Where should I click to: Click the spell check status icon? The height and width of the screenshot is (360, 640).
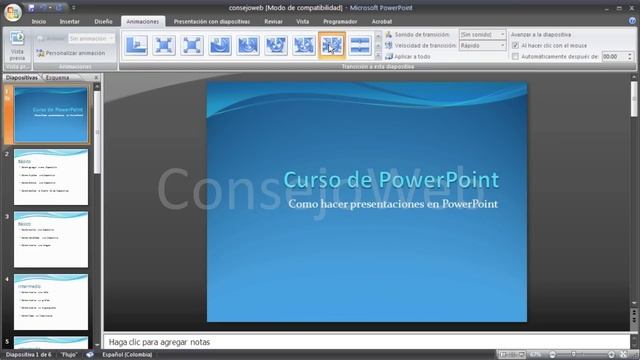point(90,355)
